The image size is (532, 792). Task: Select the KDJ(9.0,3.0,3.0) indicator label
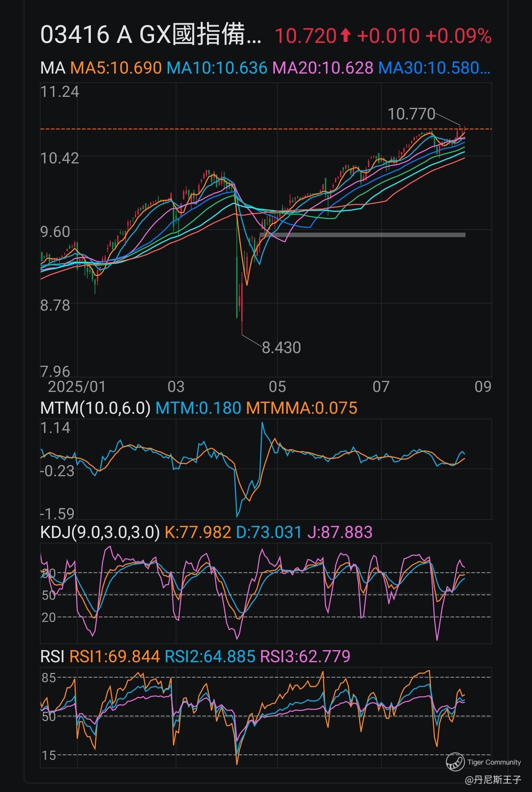click(100, 532)
